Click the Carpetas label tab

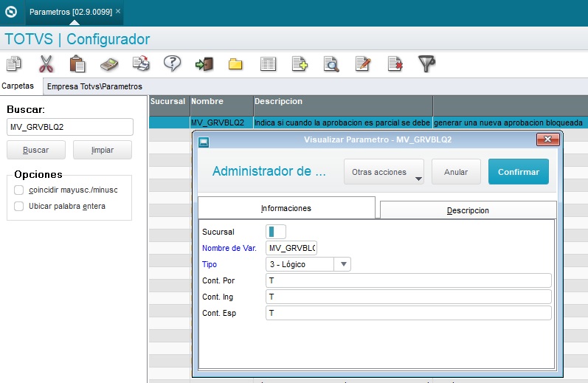click(x=18, y=86)
